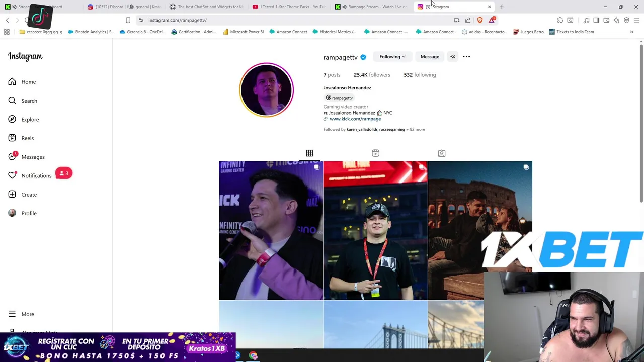Open the post of man holding microphone

(x=271, y=230)
